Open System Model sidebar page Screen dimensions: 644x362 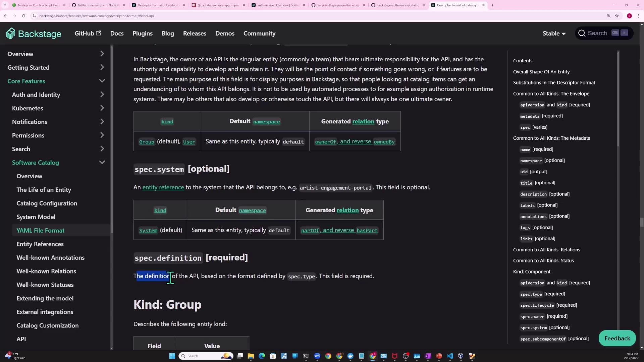point(36,217)
